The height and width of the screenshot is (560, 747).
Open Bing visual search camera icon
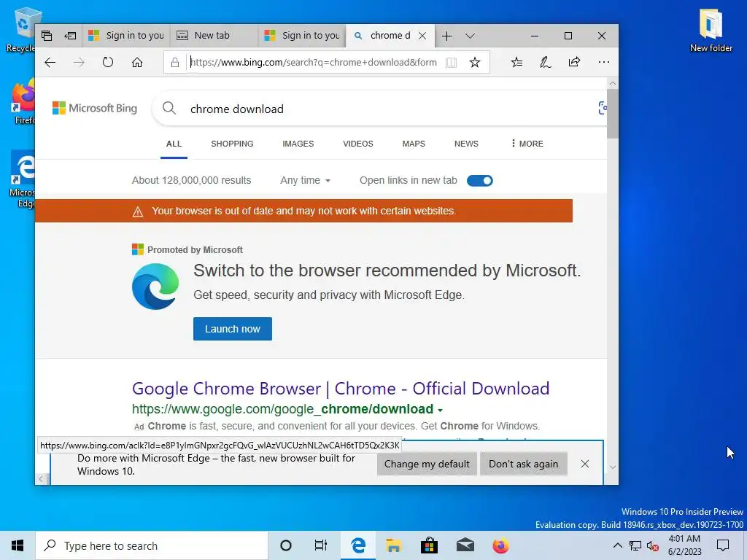pos(602,108)
